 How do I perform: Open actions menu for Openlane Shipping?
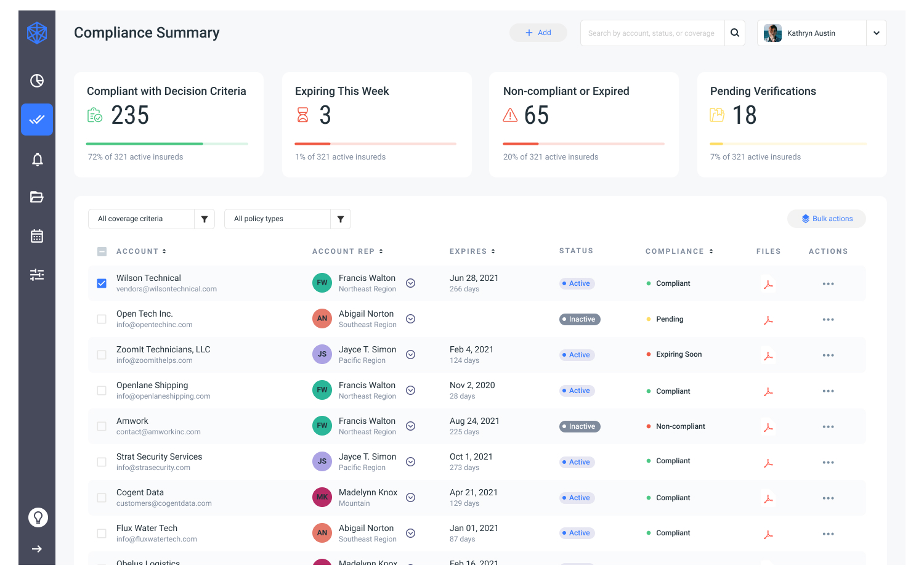(x=828, y=391)
